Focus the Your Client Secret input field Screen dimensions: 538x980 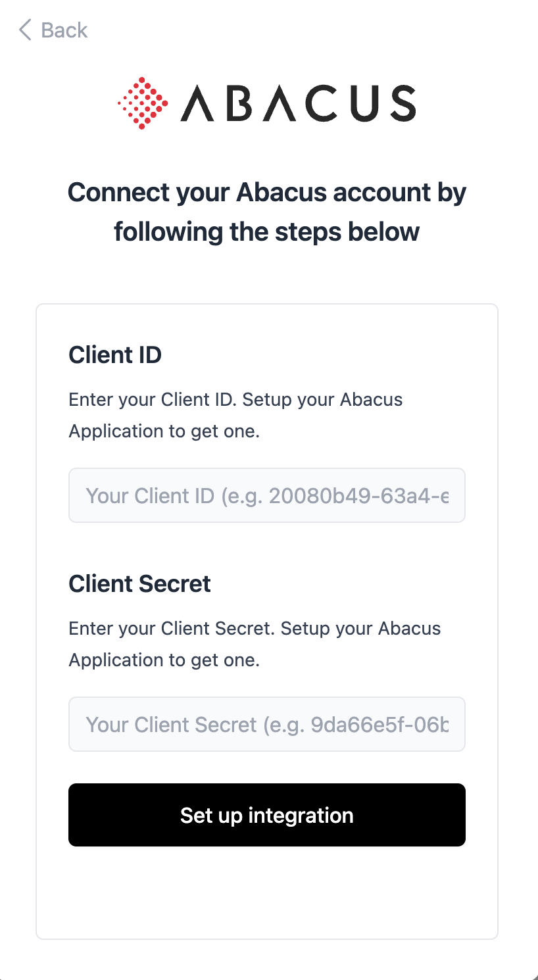click(267, 724)
